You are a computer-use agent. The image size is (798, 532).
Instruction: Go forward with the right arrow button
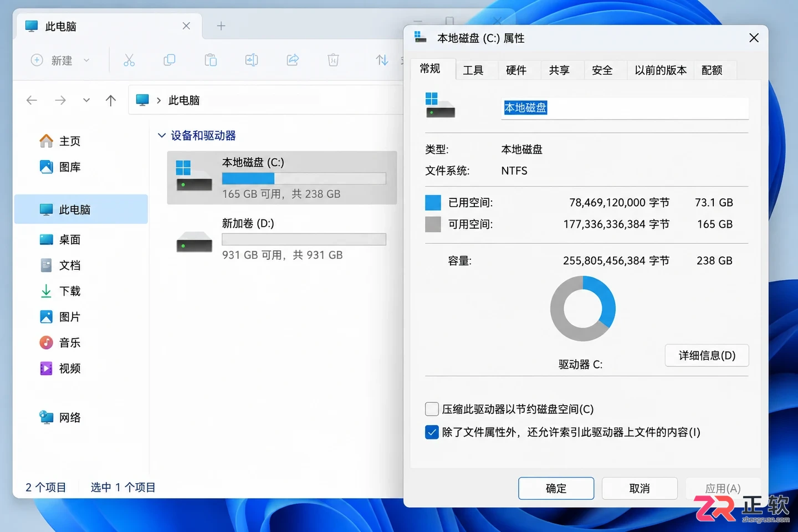(60, 100)
